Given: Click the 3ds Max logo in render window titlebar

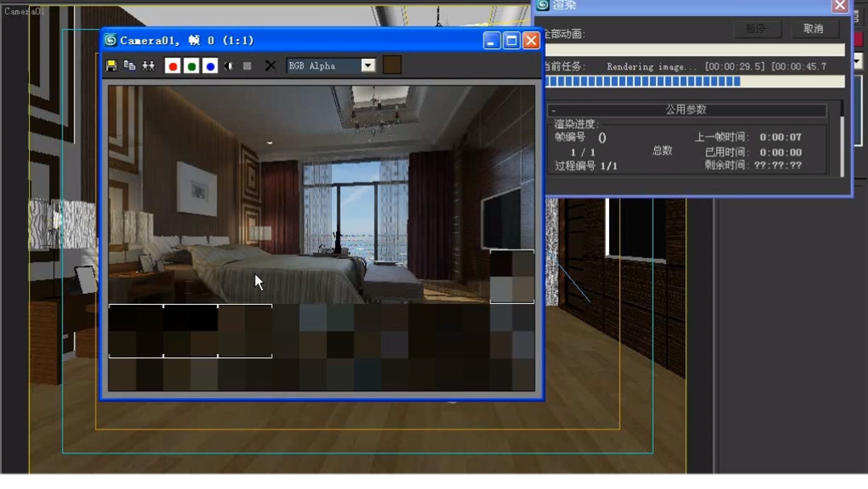Looking at the screenshot, I should 111,39.
